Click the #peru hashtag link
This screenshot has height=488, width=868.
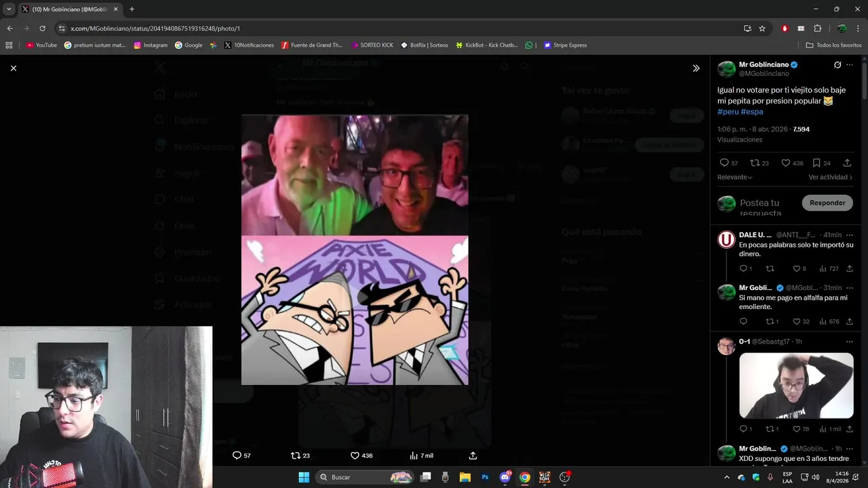coord(728,112)
